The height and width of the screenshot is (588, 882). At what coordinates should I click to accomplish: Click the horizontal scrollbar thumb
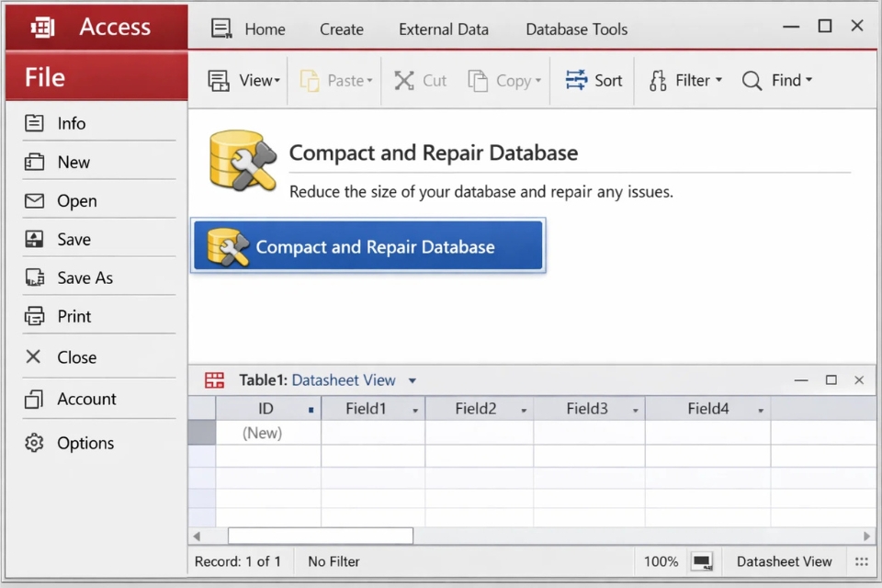(x=320, y=536)
